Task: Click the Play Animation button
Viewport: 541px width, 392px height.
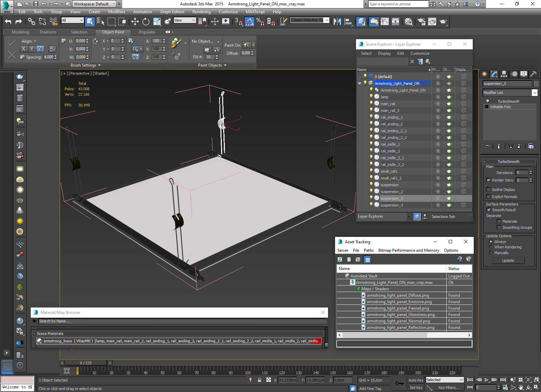Action: pyautogui.click(x=487, y=380)
